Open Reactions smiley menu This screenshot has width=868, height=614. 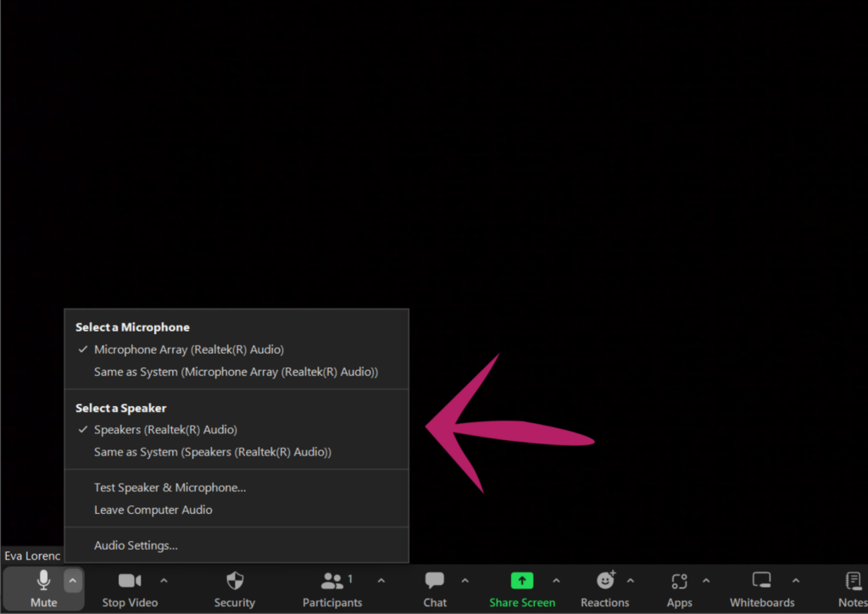click(605, 589)
